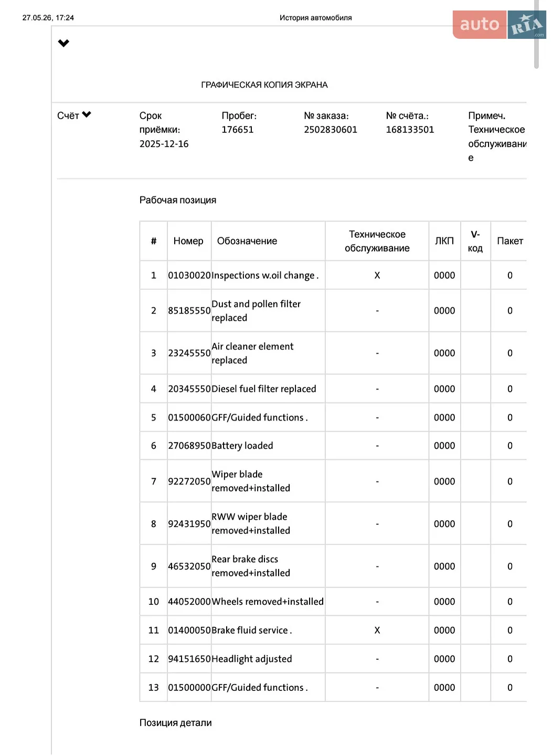Click the page vertical scrollbar handle
Image resolution: width=552 pixels, height=756 pixels.
tap(536, 34)
